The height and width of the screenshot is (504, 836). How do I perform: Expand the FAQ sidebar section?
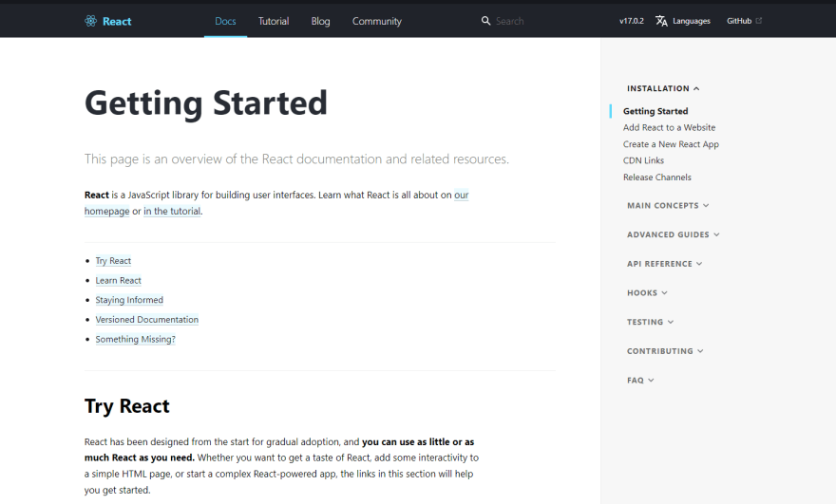tap(640, 381)
